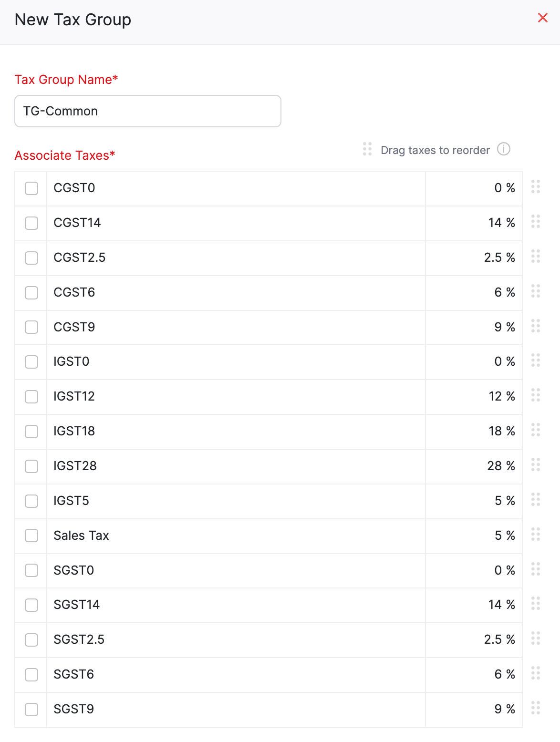This screenshot has height=742, width=560.
Task: Close the New Tax Group dialog
Action: click(543, 18)
